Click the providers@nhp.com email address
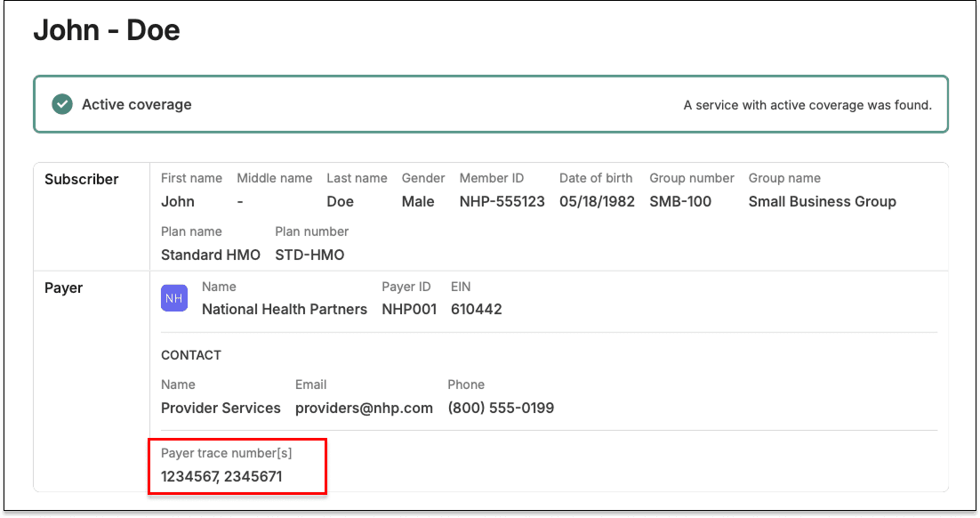Screen dimensions: 980x518 coord(364,408)
